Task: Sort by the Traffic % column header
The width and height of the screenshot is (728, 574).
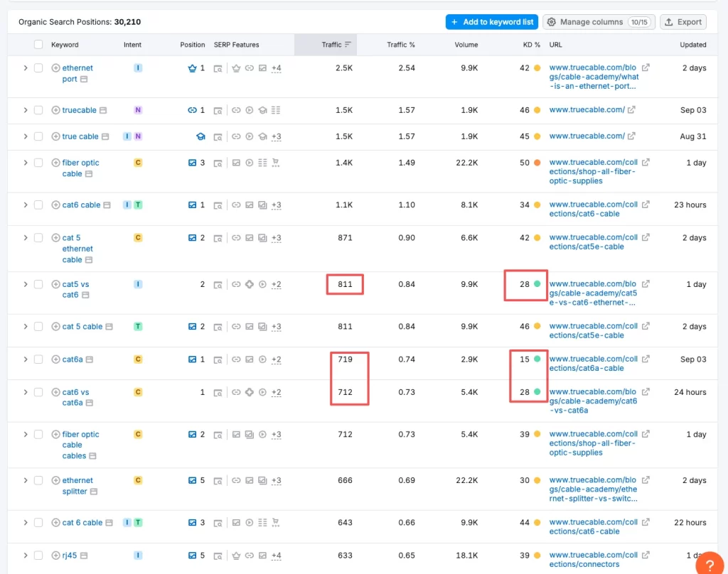Action: tap(401, 45)
